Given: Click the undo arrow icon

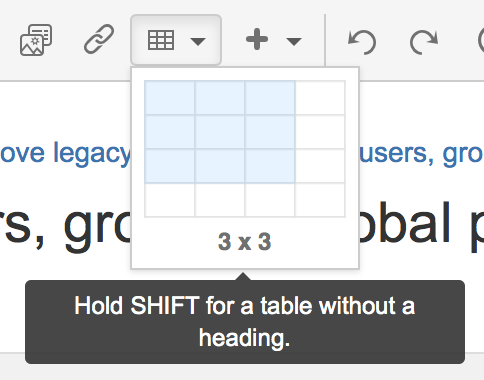Looking at the screenshot, I should point(362,42).
